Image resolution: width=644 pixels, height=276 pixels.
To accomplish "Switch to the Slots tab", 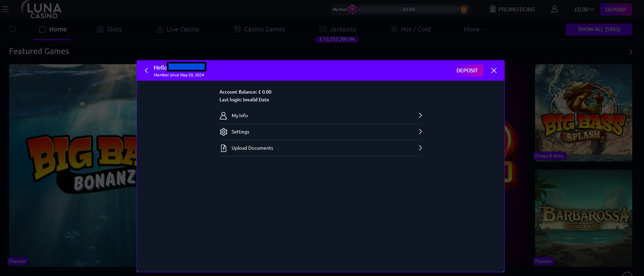I will tap(109, 29).
